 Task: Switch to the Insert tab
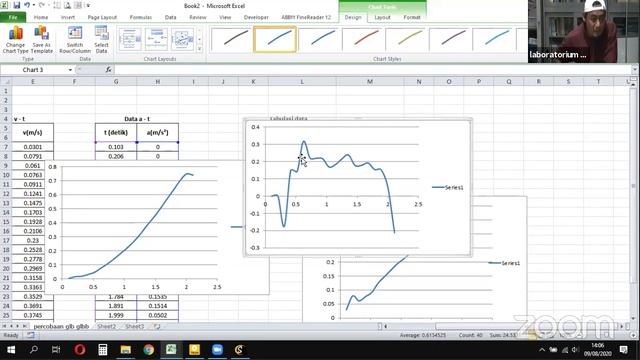coord(68,17)
